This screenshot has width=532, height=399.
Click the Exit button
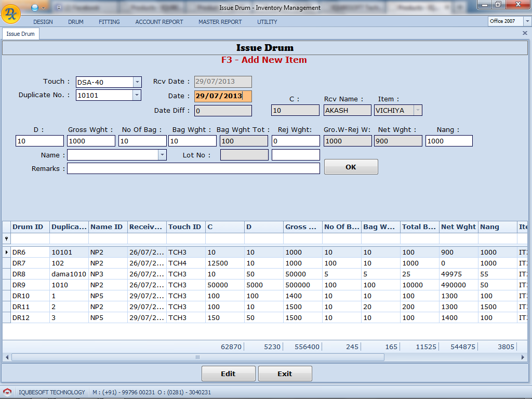coord(285,374)
